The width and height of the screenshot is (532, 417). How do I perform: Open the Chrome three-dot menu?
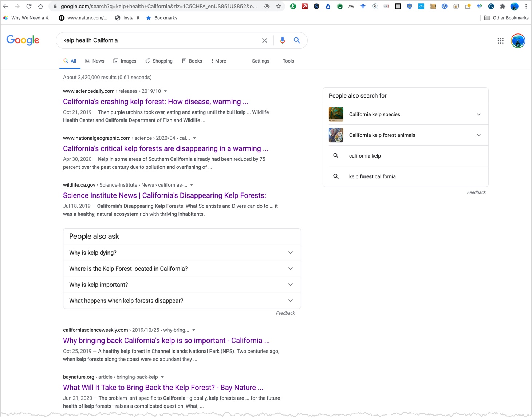[x=526, y=6]
